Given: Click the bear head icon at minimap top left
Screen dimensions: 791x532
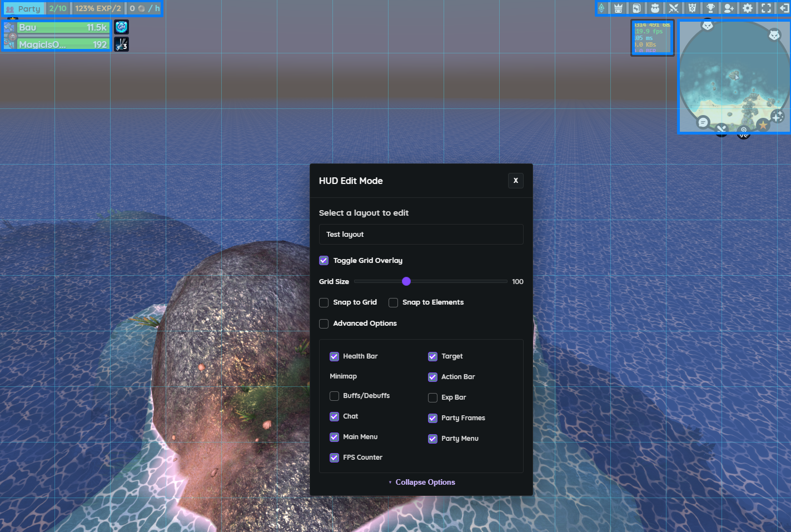Looking at the screenshot, I should coord(708,24).
